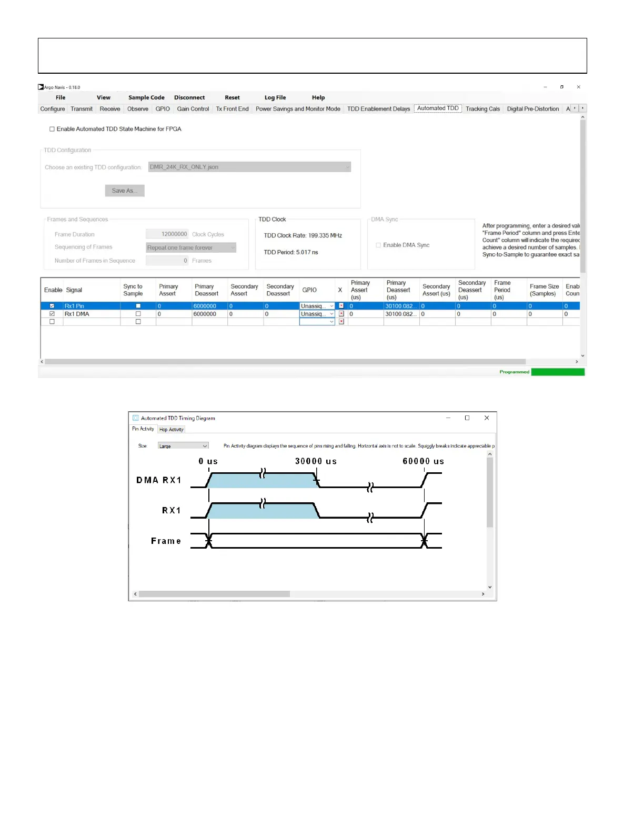This screenshot has width=644, height=834.
Task: Click the green Programmed progress bar
Action: tap(558, 372)
